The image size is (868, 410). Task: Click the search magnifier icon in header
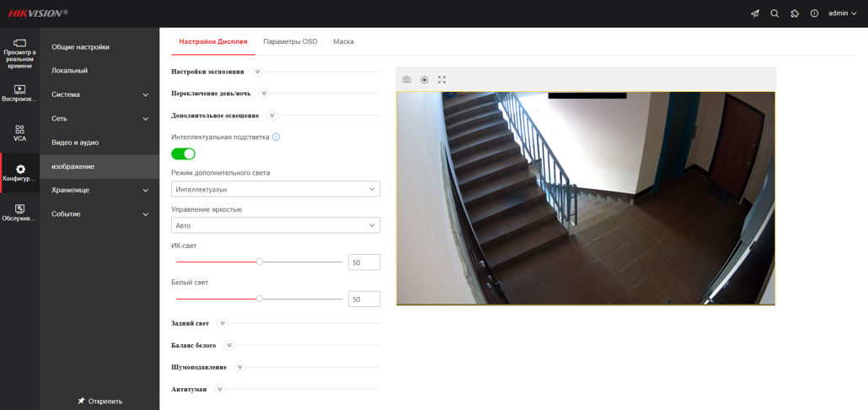point(774,13)
